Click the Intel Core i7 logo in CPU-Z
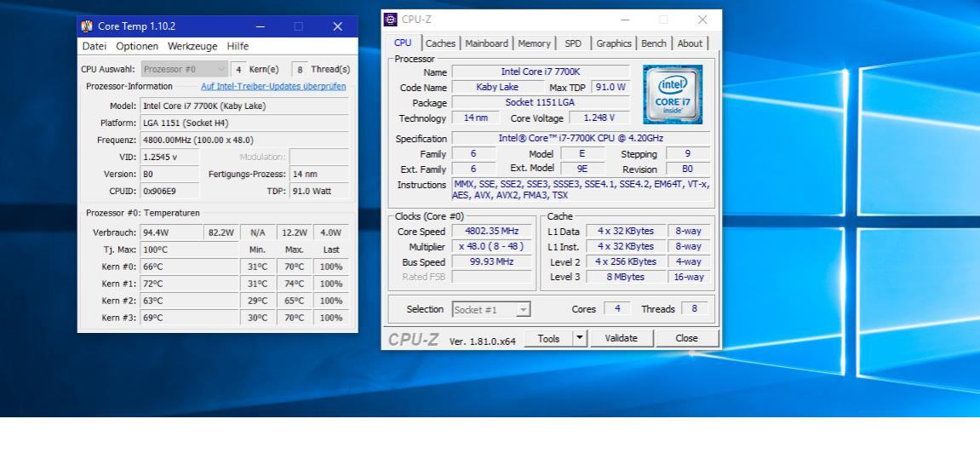This screenshot has width=980, height=459. pos(673,95)
